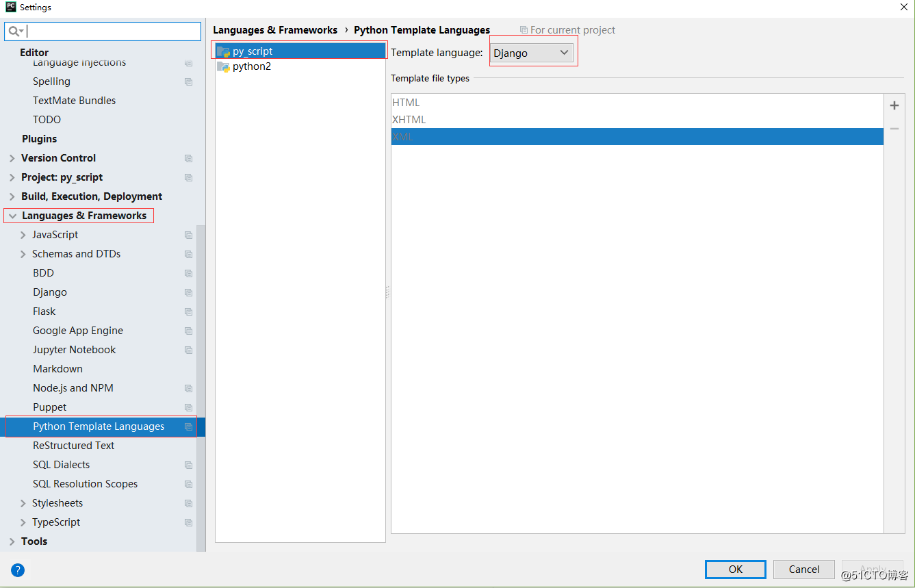
Task: Select the Spelling settings entry
Action: [51, 81]
